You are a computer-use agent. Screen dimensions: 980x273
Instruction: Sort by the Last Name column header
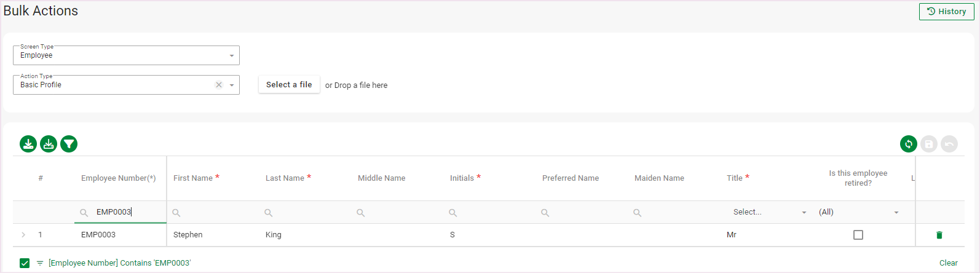[x=285, y=178]
